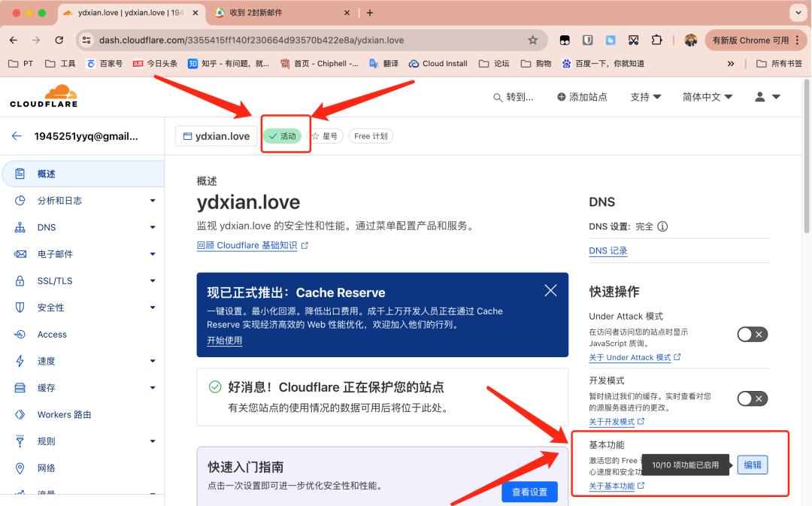Expand the Email sidebar menu arrow

[x=152, y=254]
